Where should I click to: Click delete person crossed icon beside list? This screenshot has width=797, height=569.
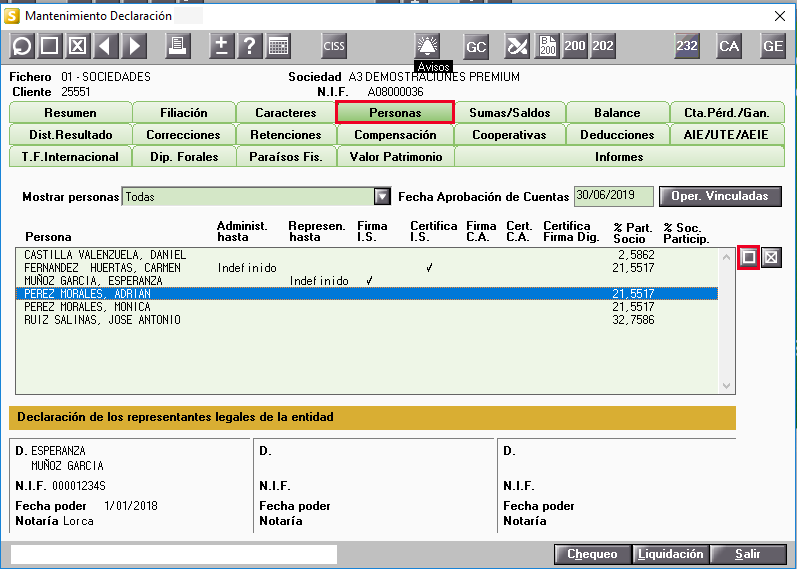point(771,257)
